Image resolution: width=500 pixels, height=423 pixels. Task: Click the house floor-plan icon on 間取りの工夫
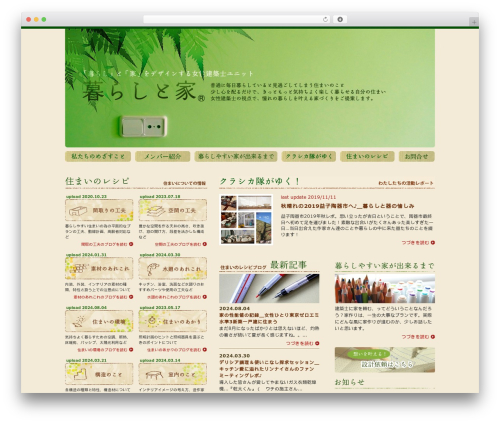[x=78, y=211]
